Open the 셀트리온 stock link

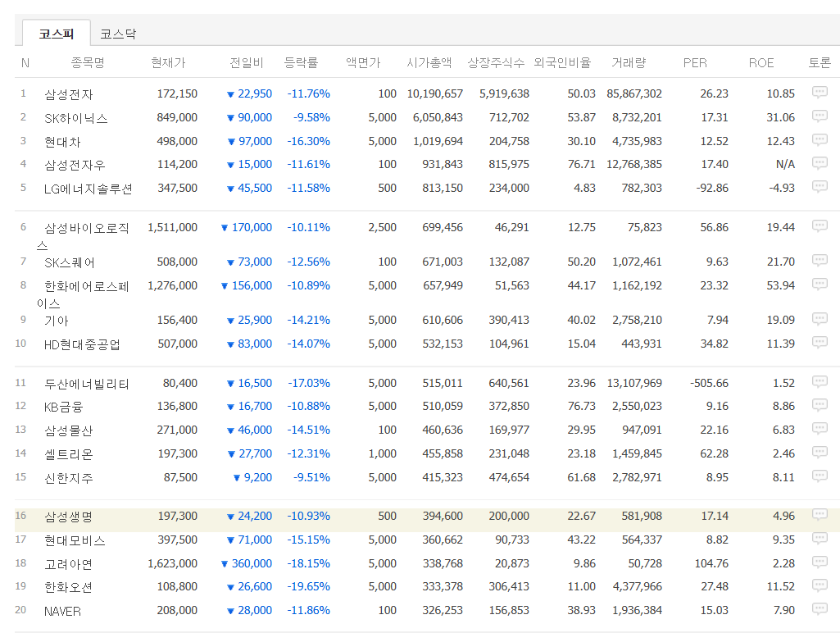(x=69, y=454)
